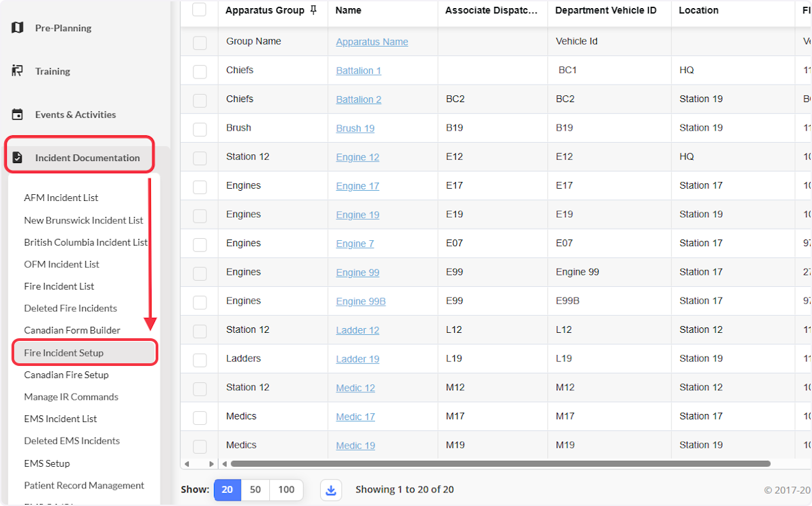The image size is (812, 506).
Task: Click the horizontal scrollbar thumb
Action: point(500,464)
